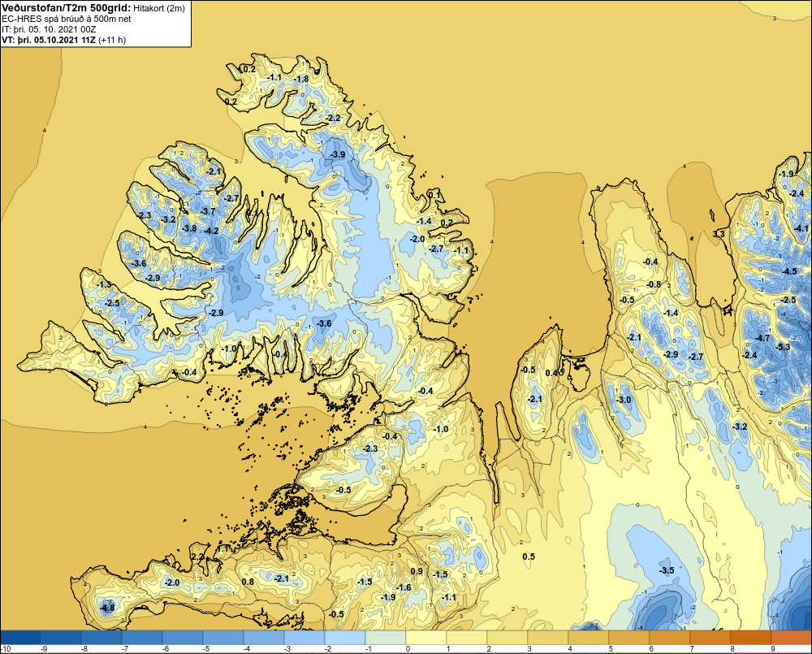Image resolution: width=812 pixels, height=654 pixels.
Task: Click the '-2.2' value on the northern peninsula
Action: pos(333,118)
